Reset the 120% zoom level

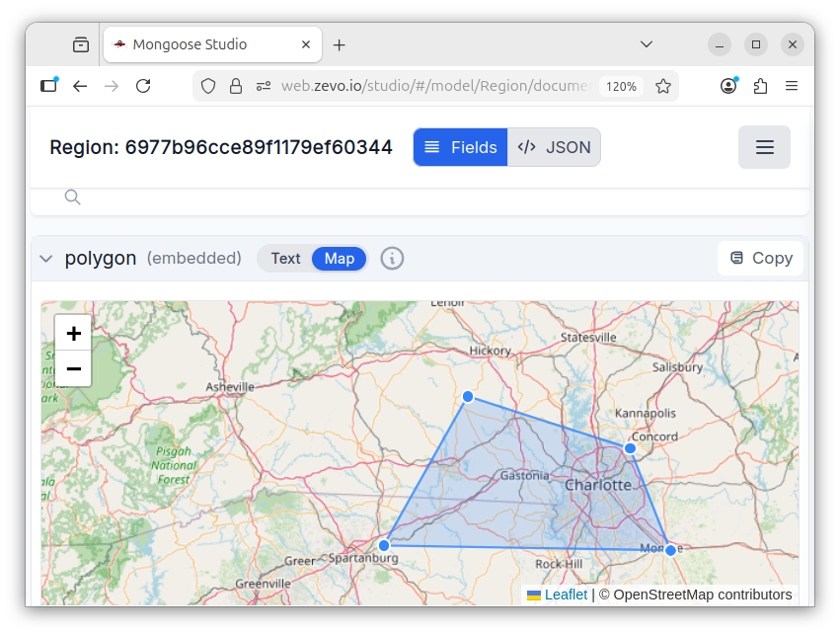[x=622, y=86]
